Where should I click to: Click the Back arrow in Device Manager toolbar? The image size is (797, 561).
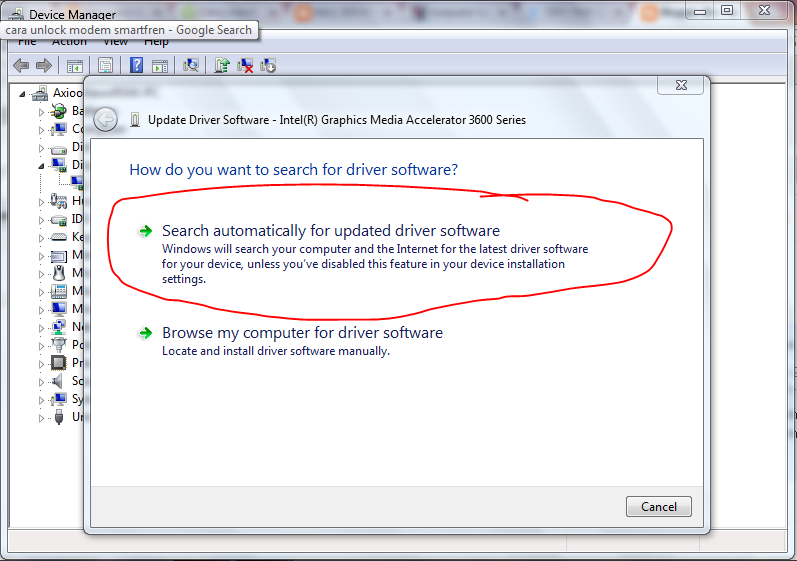point(21,66)
